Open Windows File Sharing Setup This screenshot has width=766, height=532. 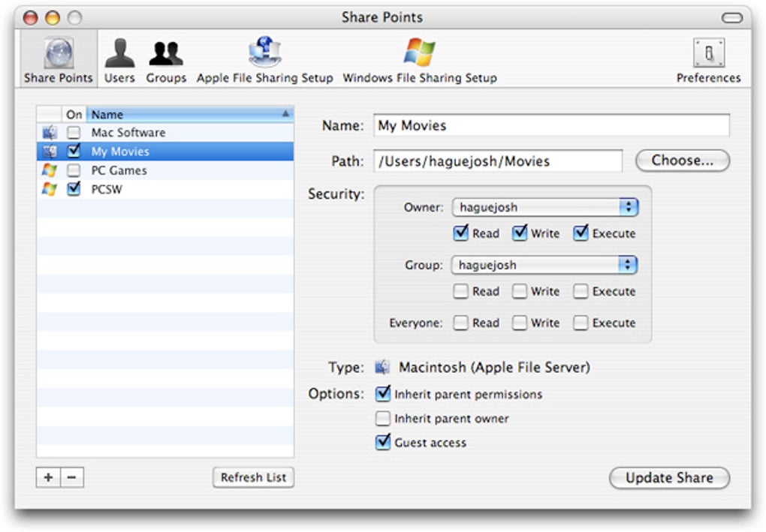pos(419,60)
